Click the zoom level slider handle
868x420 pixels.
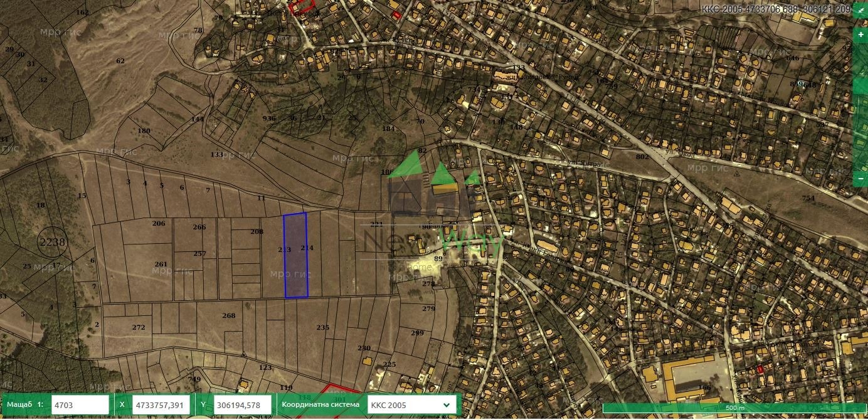tap(860, 87)
